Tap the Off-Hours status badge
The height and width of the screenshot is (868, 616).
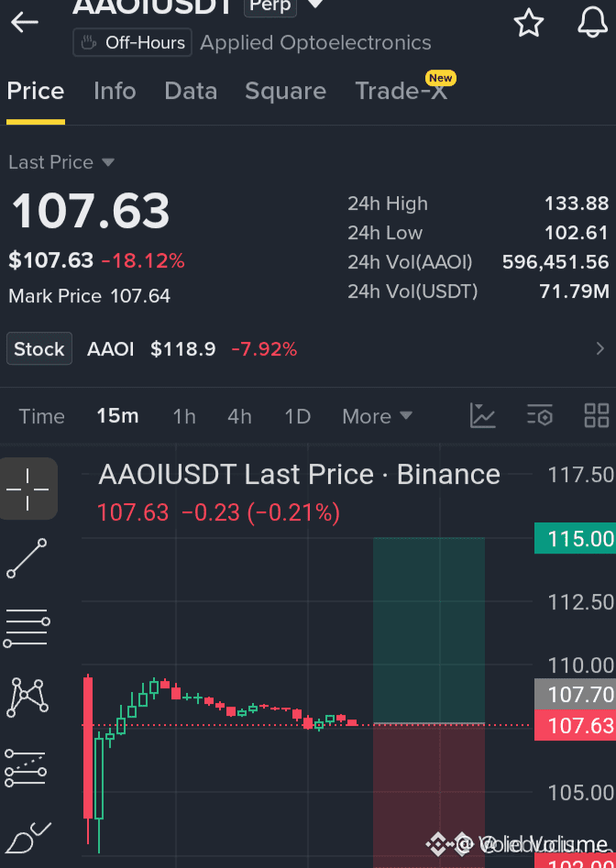132,43
